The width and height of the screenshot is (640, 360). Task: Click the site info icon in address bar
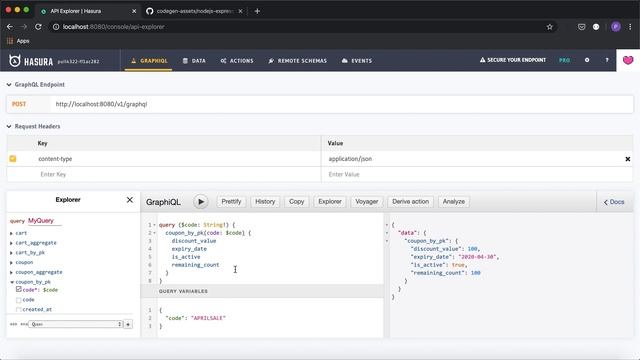[x=56, y=27]
